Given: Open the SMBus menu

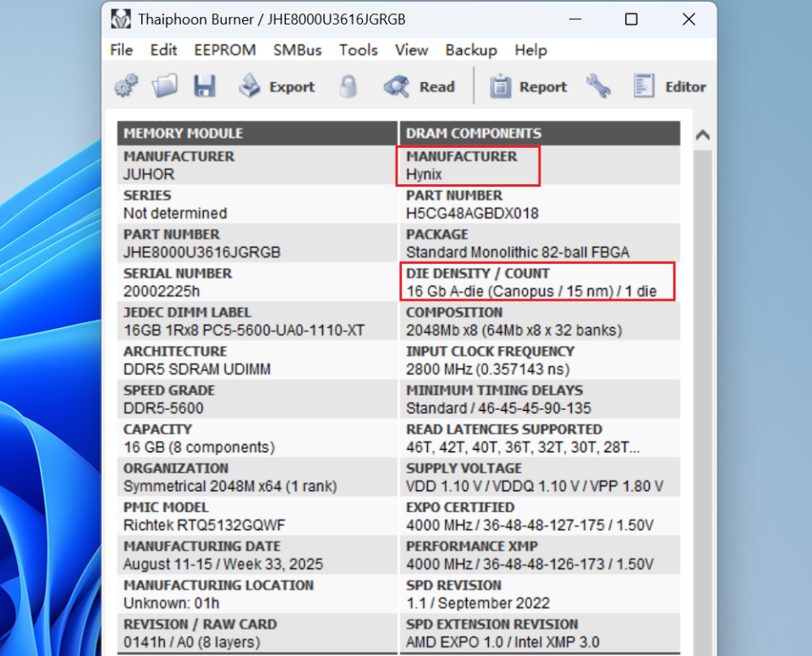Looking at the screenshot, I should tap(297, 50).
